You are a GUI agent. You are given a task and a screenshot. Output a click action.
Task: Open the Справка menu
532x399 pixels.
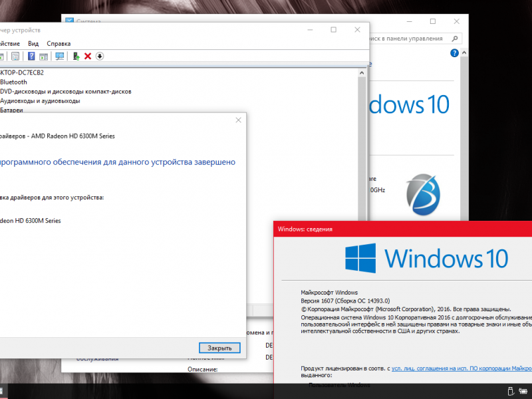click(x=59, y=44)
